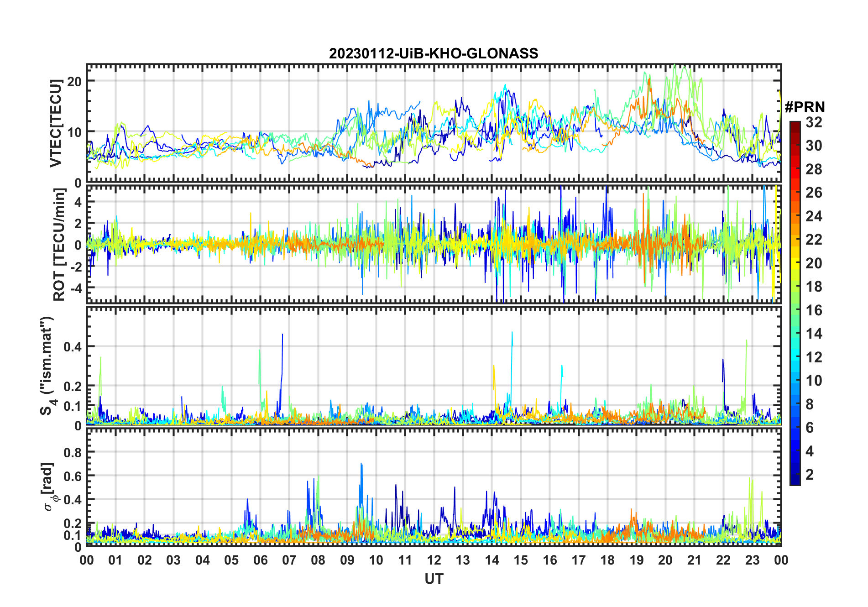Viewport: 868px width, 607px height.
Task: Click the #PRN colorbar title
Action: point(805,107)
